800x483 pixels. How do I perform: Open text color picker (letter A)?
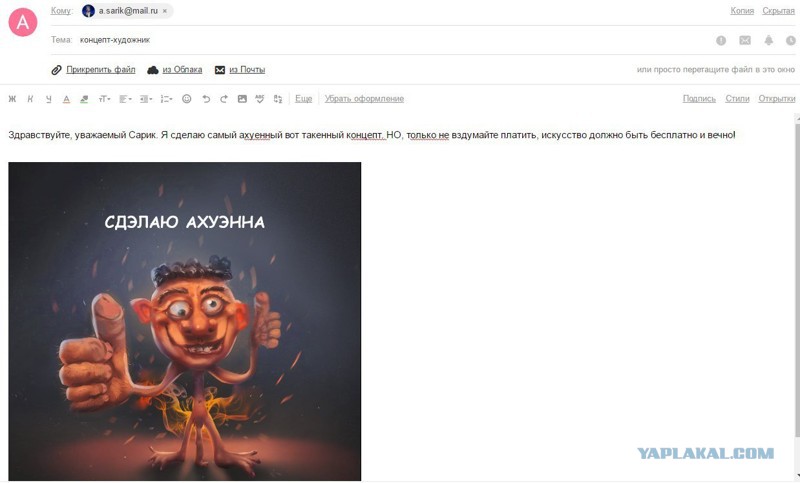[66, 99]
